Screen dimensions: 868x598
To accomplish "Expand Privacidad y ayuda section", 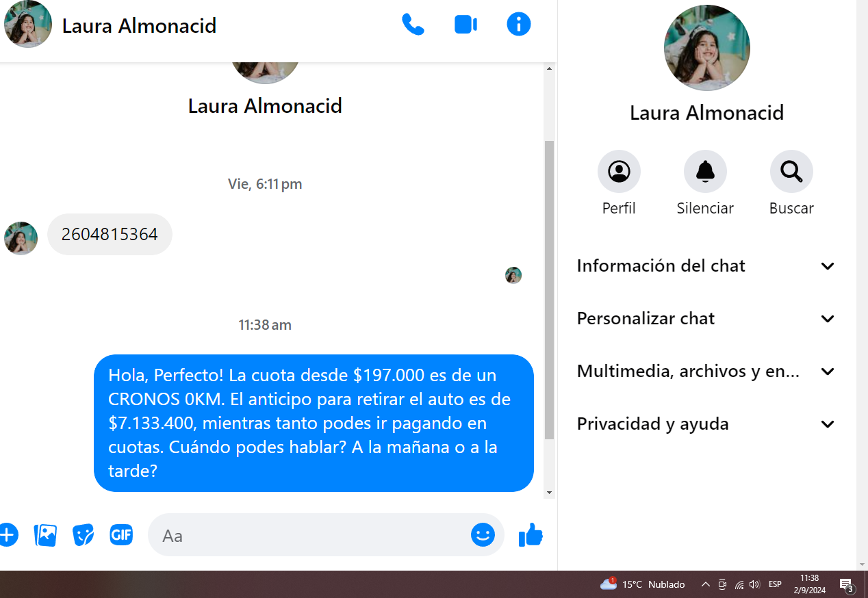I will (x=706, y=424).
